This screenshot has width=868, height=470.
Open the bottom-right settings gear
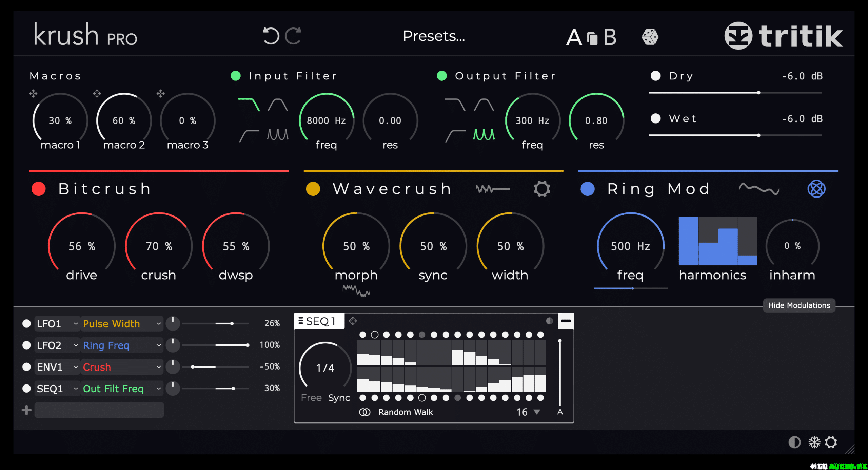click(x=831, y=443)
